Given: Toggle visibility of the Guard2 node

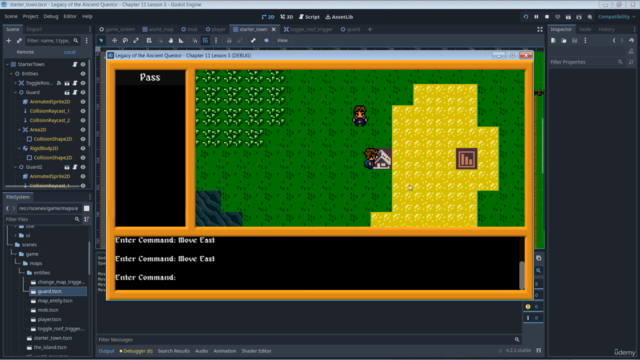Looking at the screenshot, I should point(83,167).
